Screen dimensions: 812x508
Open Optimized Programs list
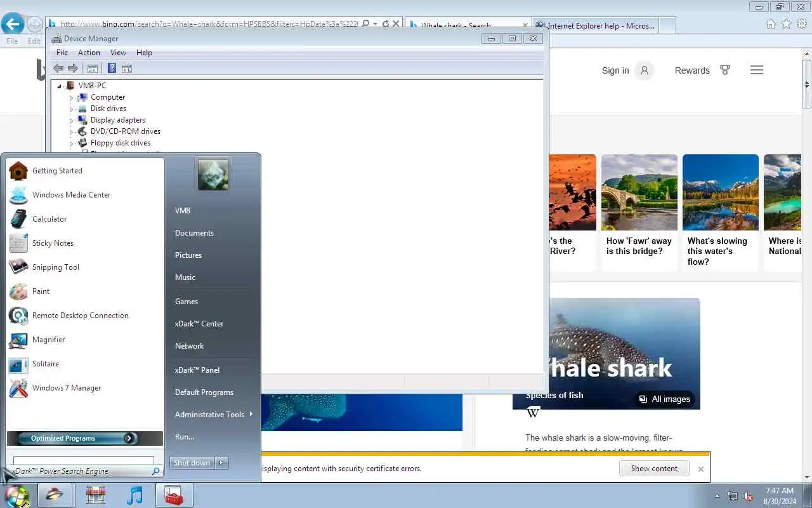coord(84,438)
